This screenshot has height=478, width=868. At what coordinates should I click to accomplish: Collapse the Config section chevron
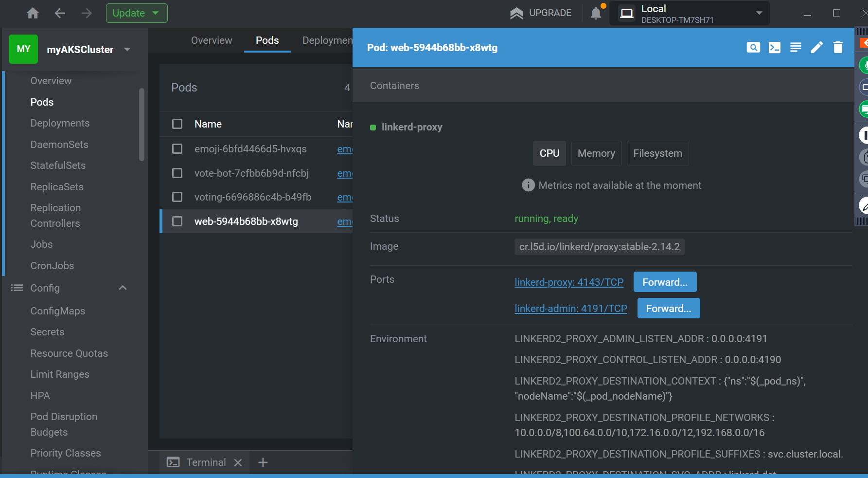123,288
